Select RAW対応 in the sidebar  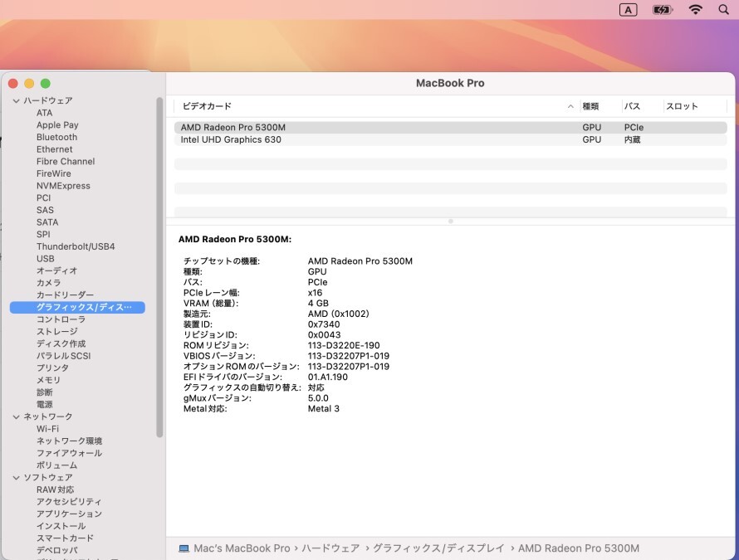[x=55, y=490]
